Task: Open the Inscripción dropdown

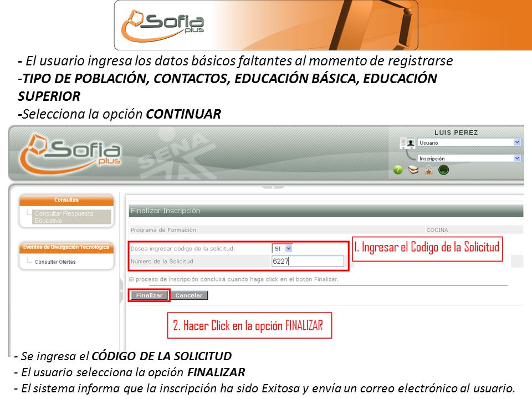Action: point(469,158)
